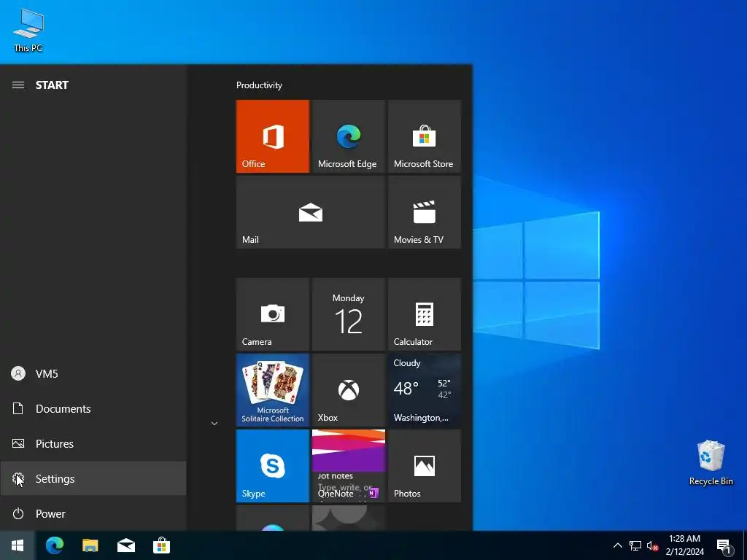Viewport: 747px width, 560px height.
Task: Open Microsoft Edge from the taskbar
Action: 55,545
